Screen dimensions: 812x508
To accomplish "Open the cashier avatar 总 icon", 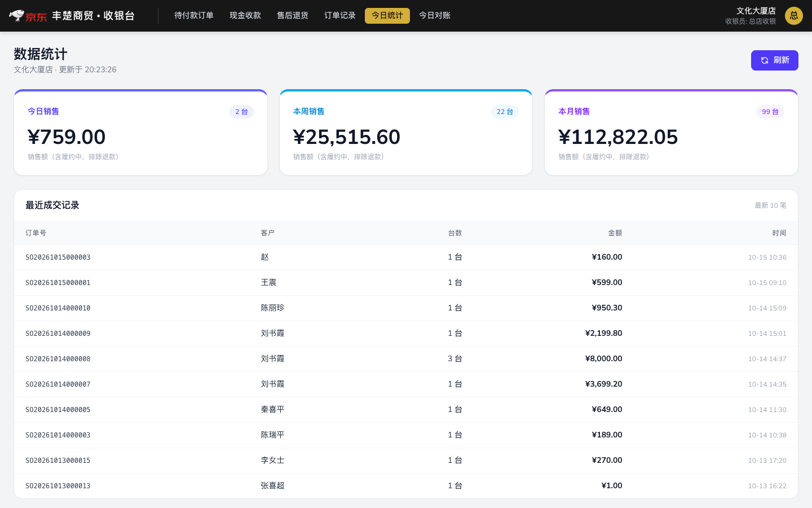I will pyautogui.click(x=794, y=16).
